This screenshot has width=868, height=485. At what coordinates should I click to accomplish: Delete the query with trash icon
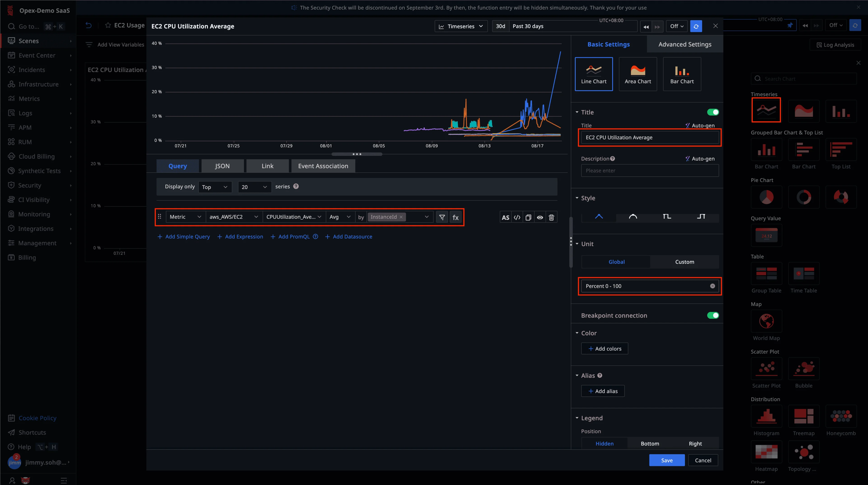tap(551, 217)
